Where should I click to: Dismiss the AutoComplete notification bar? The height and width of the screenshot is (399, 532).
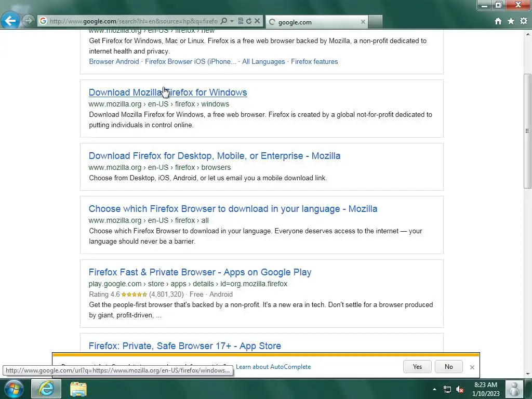click(472, 367)
